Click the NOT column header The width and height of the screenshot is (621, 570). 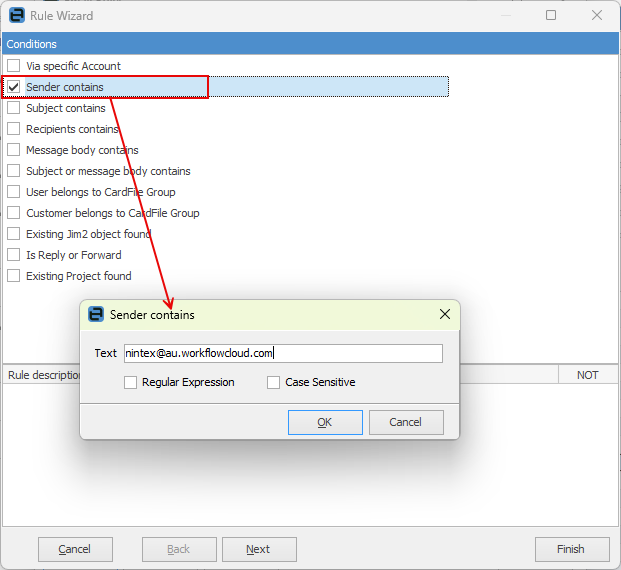click(588, 375)
